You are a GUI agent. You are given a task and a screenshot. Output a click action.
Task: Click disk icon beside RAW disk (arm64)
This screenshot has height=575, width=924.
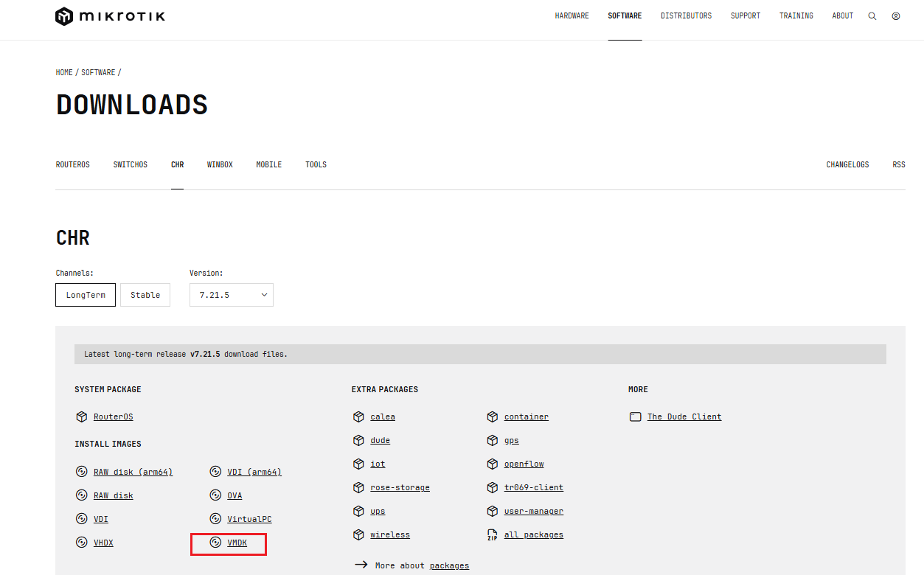(81, 472)
